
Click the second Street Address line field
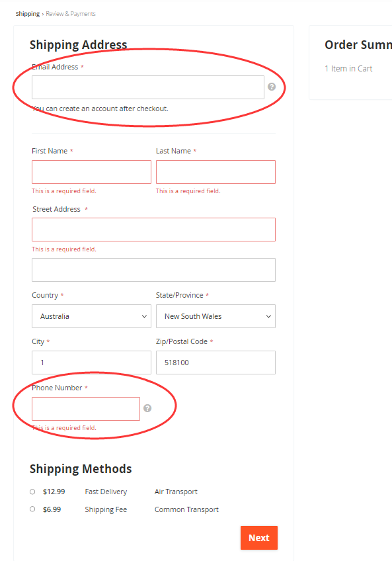pos(154,270)
